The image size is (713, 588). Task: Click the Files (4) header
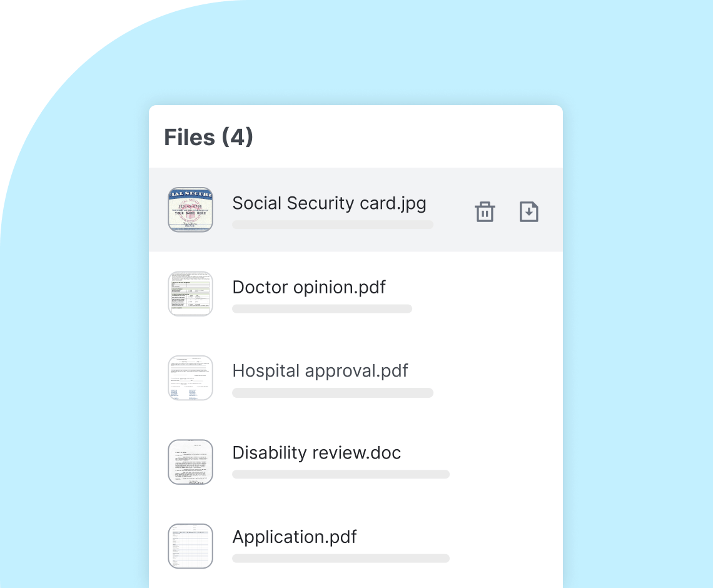tap(208, 137)
